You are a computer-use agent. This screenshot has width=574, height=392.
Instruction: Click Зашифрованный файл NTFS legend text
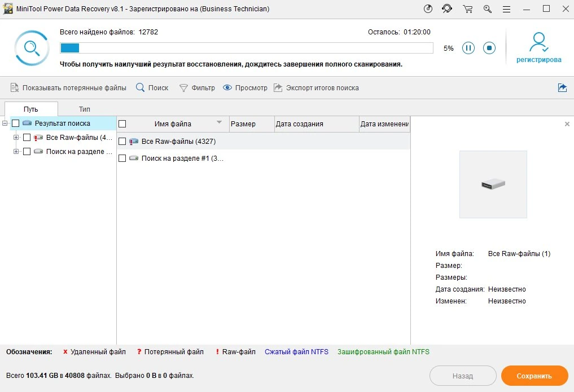pos(383,352)
